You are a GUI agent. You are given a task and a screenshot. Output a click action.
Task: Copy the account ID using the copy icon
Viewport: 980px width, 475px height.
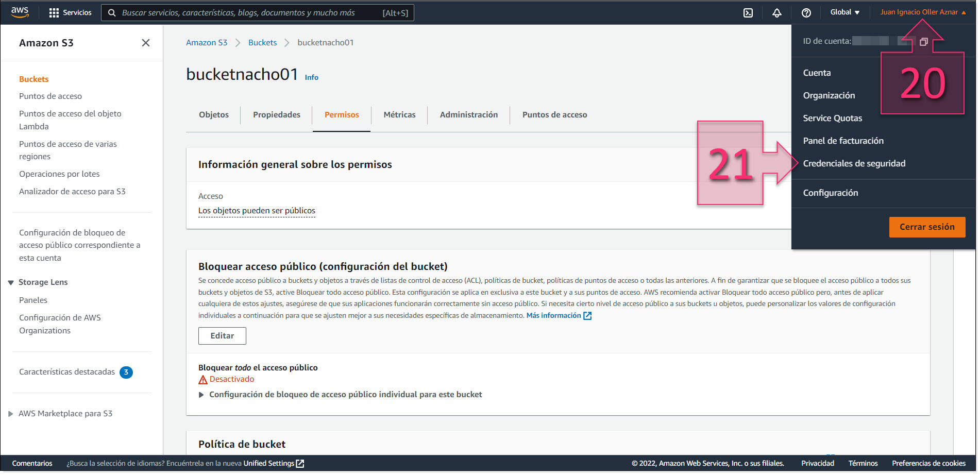click(923, 41)
